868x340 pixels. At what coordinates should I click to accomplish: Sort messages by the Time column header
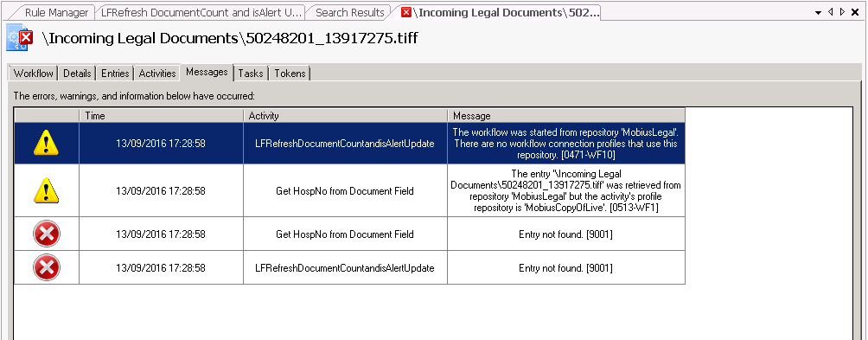(161, 116)
